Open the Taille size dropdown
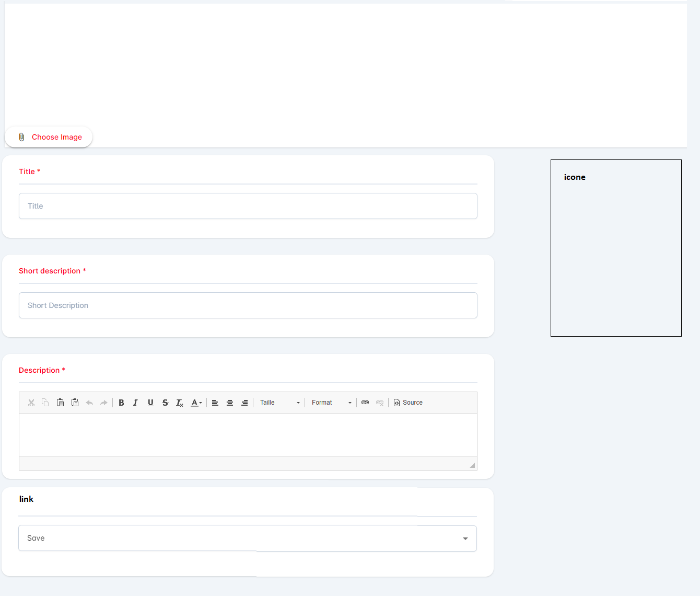 [279, 403]
